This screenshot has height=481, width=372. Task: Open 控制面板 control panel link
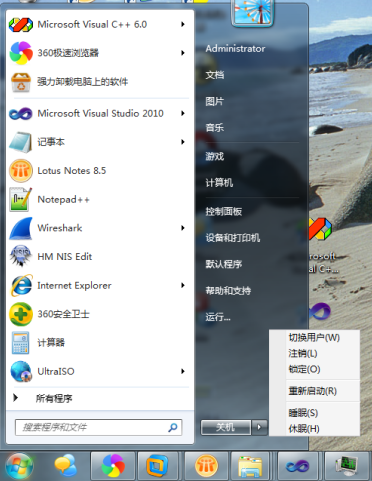coord(224,212)
